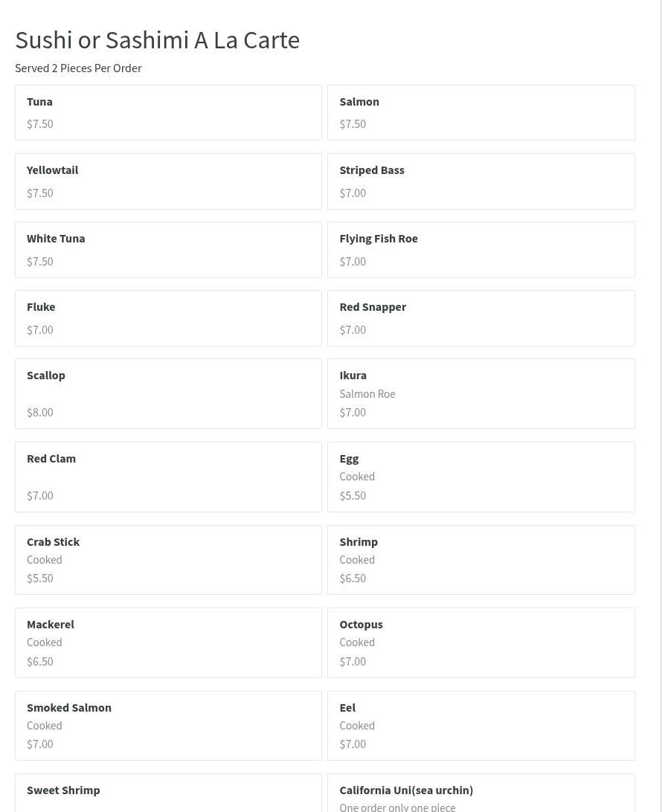Select the Tuna menu item
The image size is (662, 812).
click(168, 113)
